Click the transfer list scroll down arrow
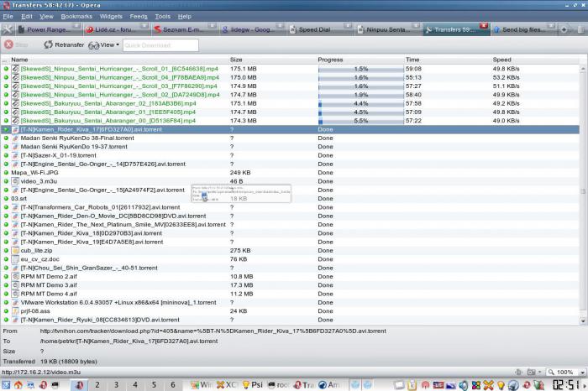 coord(583,321)
